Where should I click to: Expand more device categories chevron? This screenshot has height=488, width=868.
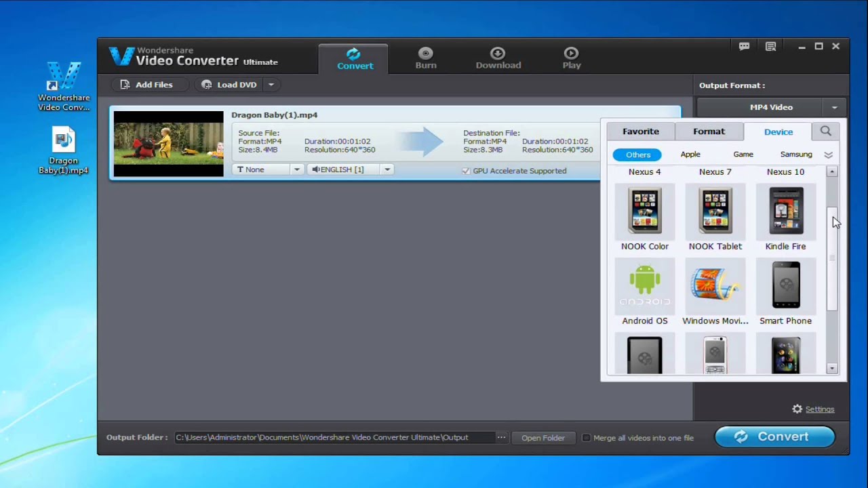coord(829,155)
